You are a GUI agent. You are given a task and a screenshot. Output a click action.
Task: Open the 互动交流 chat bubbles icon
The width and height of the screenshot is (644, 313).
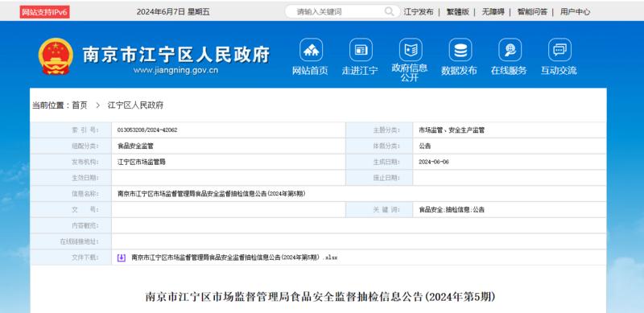559,50
